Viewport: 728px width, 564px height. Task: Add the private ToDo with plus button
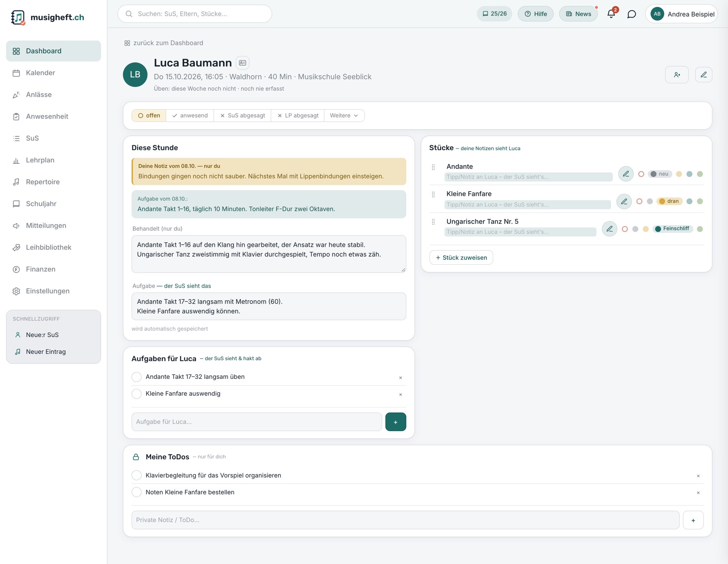(693, 520)
